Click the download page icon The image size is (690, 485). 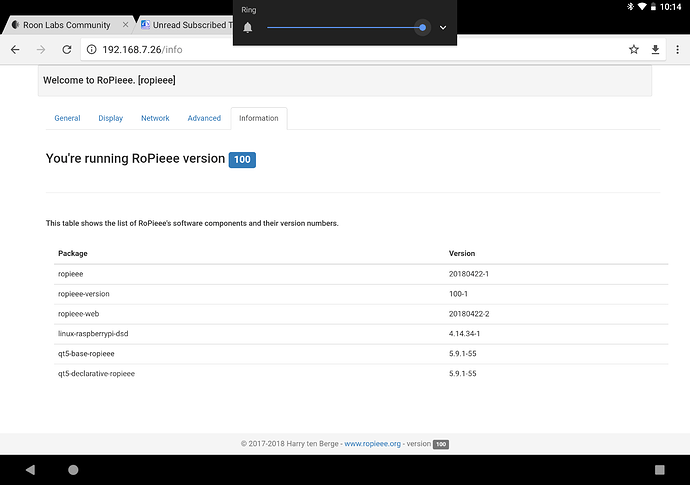point(655,50)
